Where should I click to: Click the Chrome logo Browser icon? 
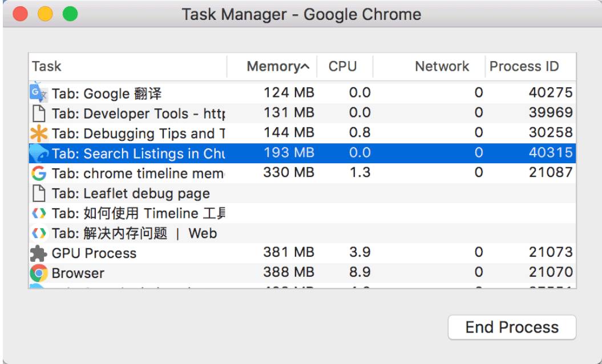point(38,273)
